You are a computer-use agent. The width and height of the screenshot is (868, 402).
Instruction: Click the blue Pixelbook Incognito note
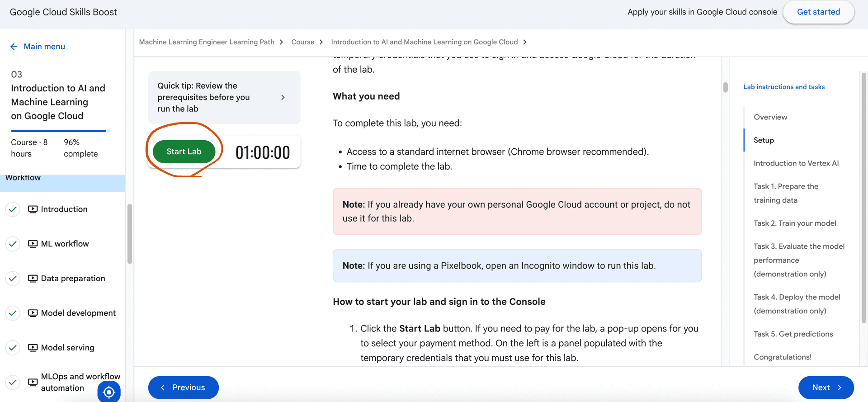pos(517,266)
